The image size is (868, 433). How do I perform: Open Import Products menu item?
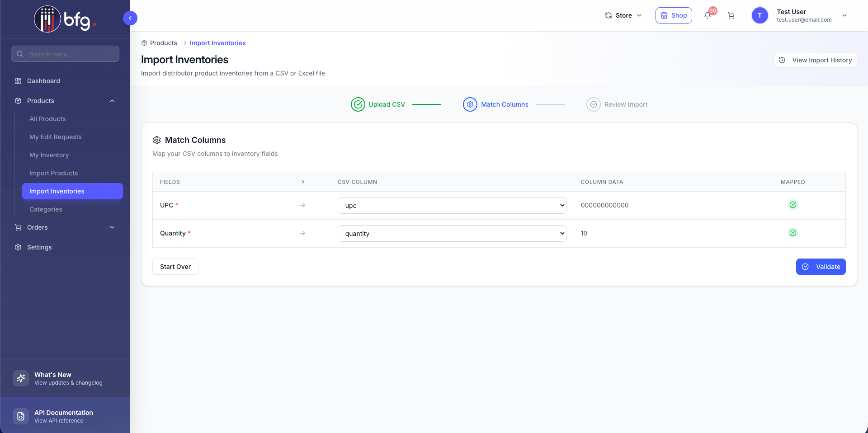tap(53, 173)
